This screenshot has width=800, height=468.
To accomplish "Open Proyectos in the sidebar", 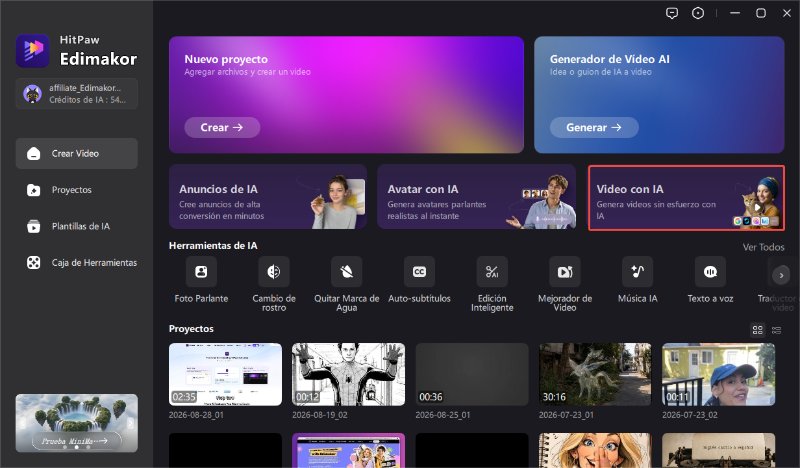I will coord(77,190).
